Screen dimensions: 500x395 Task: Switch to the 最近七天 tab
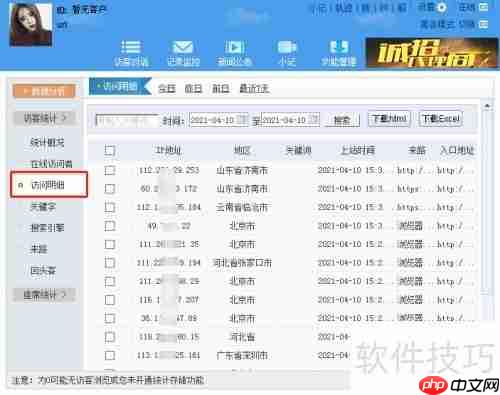[254, 88]
